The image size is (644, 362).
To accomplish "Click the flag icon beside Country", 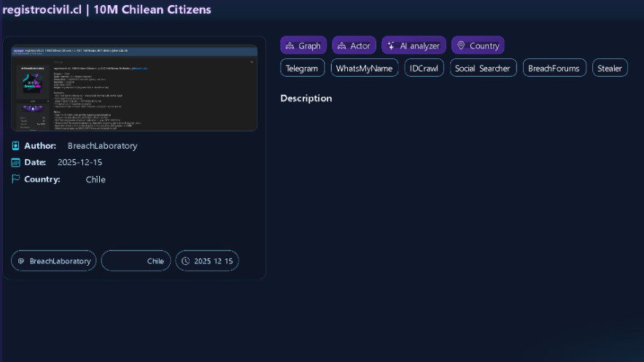I will 16,180.
